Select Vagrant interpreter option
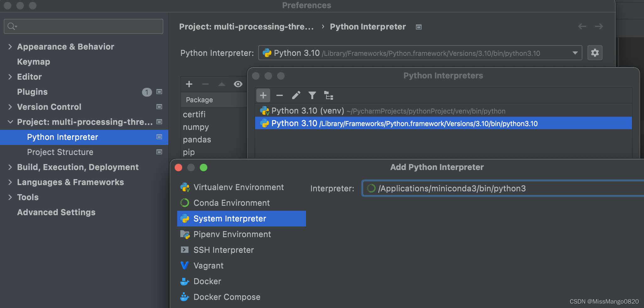644x308 pixels. pyautogui.click(x=241, y=266)
